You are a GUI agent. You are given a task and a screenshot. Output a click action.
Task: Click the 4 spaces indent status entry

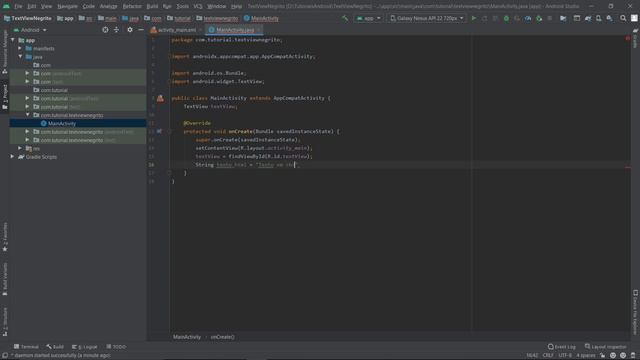(586, 356)
